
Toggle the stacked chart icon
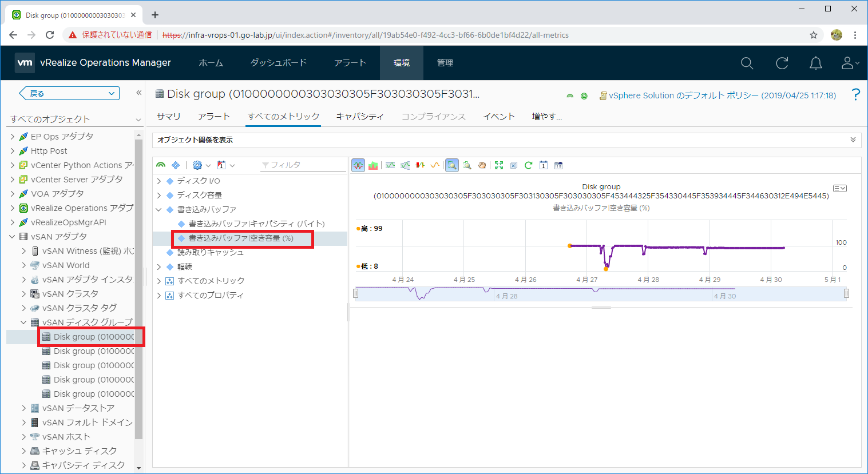pos(373,165)
